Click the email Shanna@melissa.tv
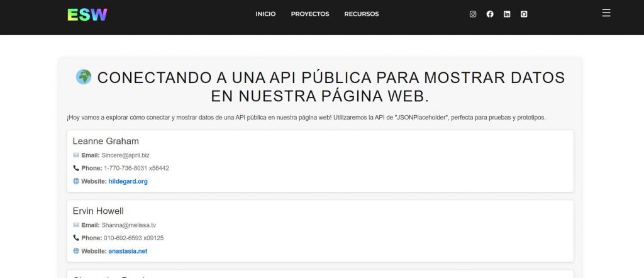Image resolution: width=644 pixels, height=278 pixels. coord(128,225)
